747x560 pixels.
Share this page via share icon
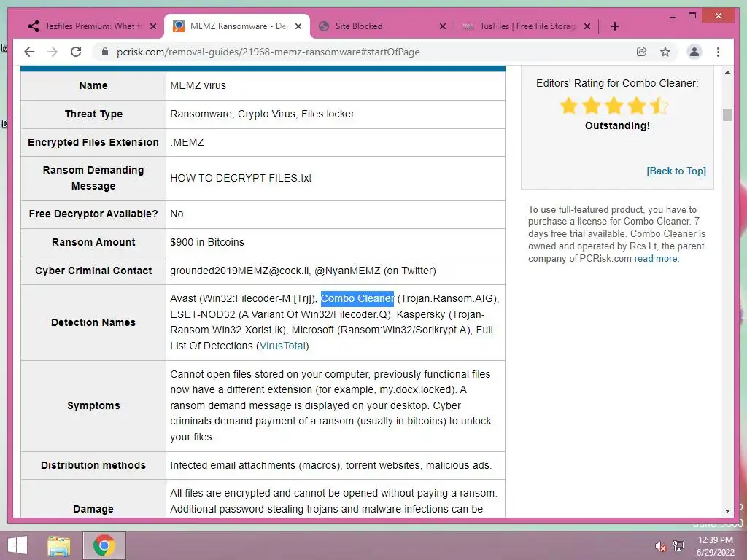tap(642, 52)
